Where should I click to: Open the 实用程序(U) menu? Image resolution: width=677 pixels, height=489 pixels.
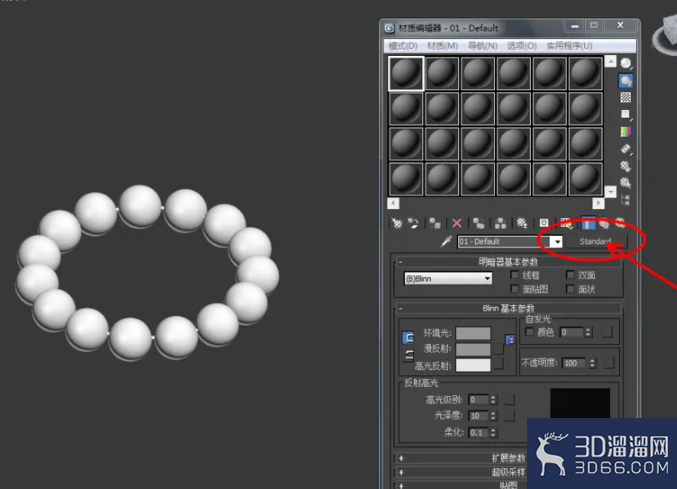tap(569, 46)
